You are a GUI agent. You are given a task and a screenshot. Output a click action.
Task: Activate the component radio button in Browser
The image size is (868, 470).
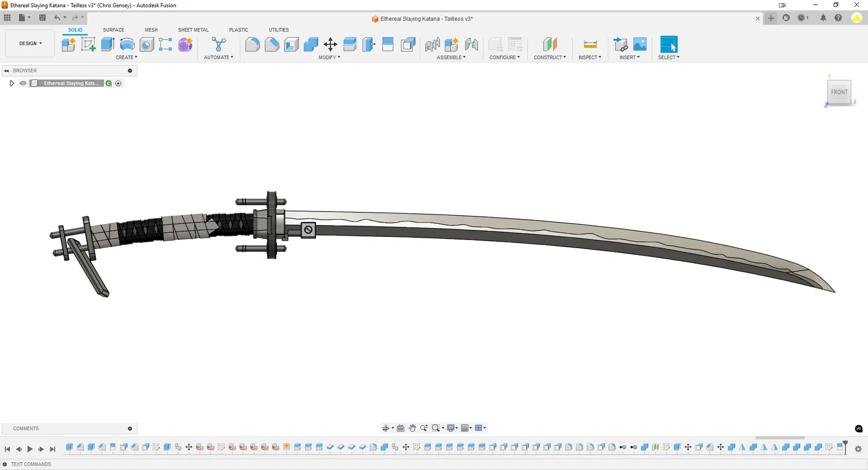point(118,83)
